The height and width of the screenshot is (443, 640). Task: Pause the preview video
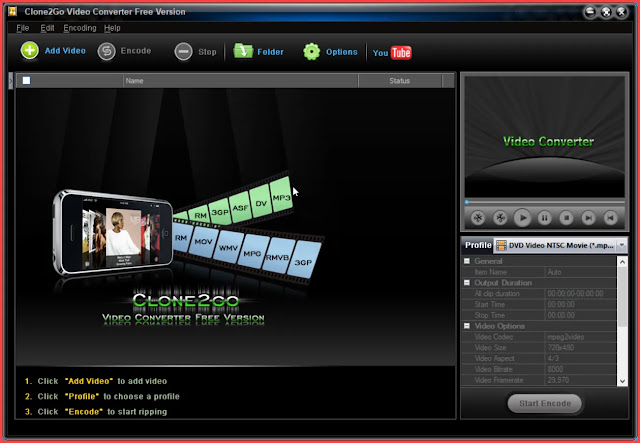coord(544,218)
